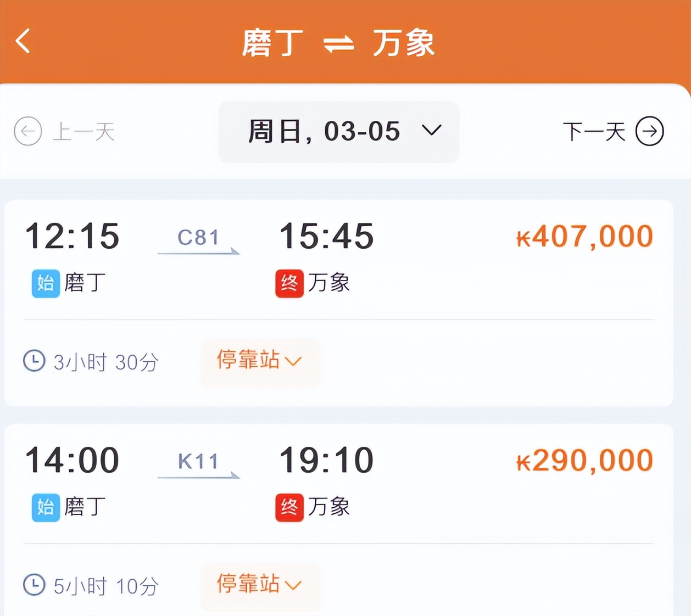The width and height of the screenshot is (691, 616).
Task: Select the K407,000 fare for train C81
Action: coord(585,236)
